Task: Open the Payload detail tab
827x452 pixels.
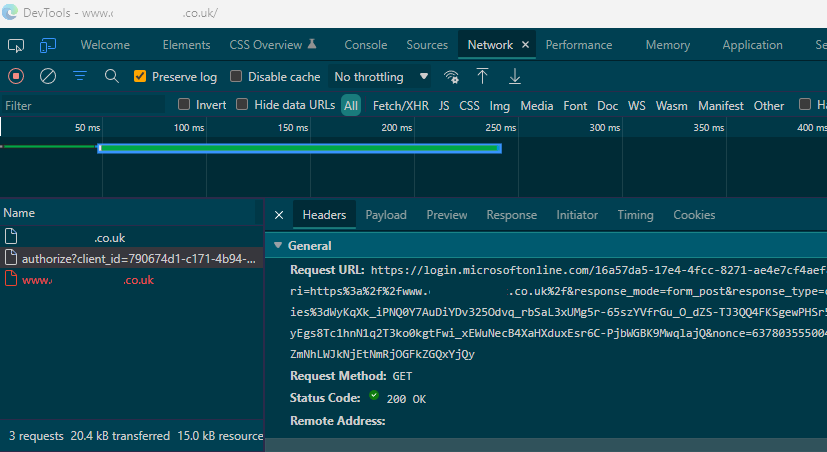Action: click(x=386, y=215)
